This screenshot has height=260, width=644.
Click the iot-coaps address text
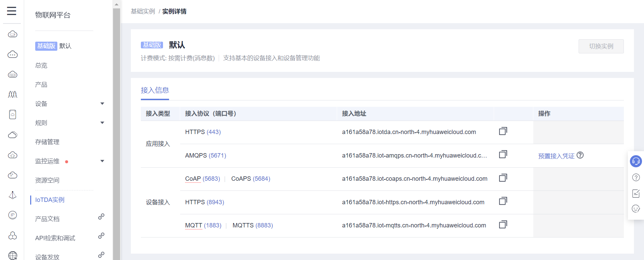coord(415,179)
